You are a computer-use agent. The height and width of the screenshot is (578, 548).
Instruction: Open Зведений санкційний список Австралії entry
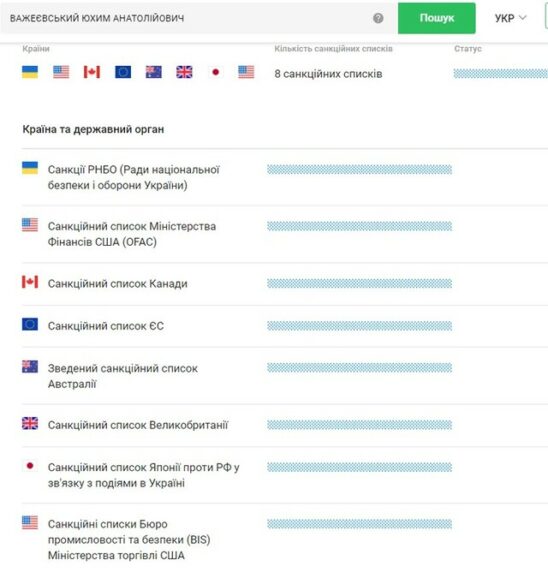[x=123, y=376]
